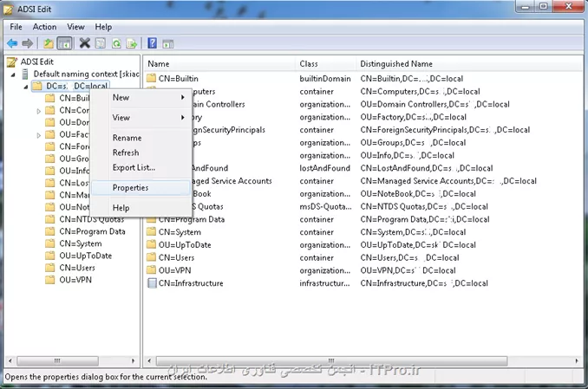
Task: Collapse the Default naming context tree node
Action: [13, 75]
